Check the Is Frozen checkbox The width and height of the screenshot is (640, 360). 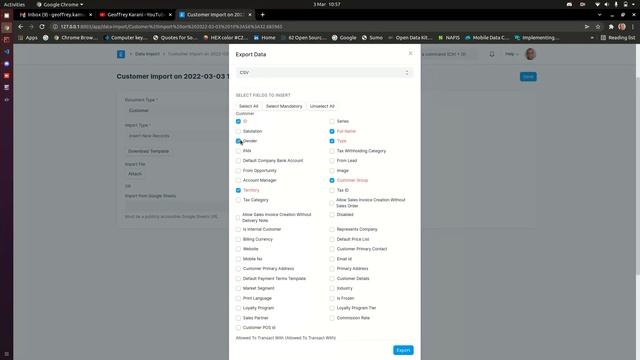(x=332, y=298)
